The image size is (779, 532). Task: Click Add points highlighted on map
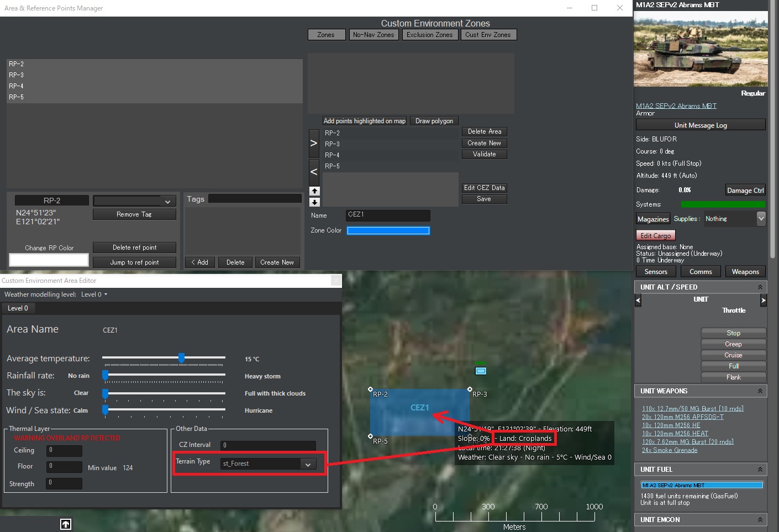(x=365, y=121)
